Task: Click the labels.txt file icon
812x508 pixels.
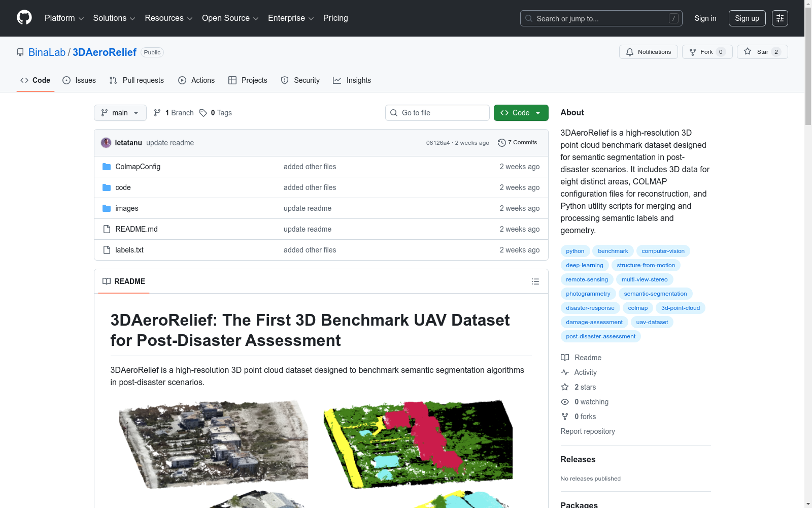Action: pos(107,250)
